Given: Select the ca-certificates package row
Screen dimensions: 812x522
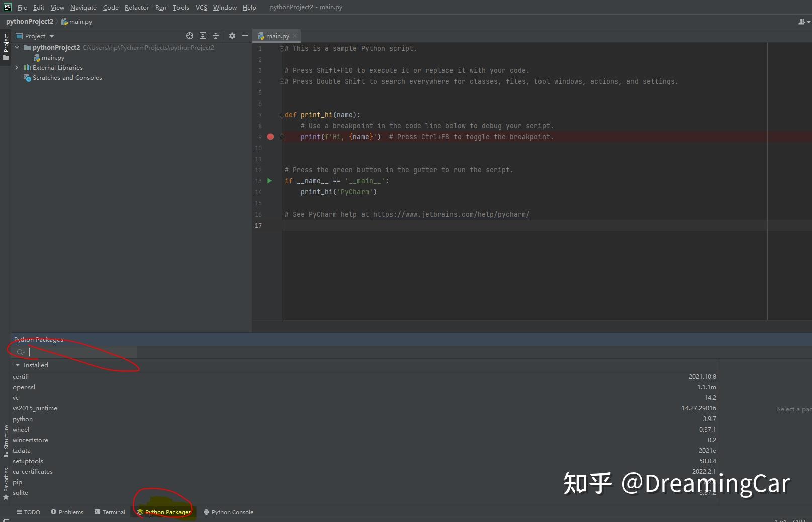Looking at the screenshot, I should click(x=365, y=471).
